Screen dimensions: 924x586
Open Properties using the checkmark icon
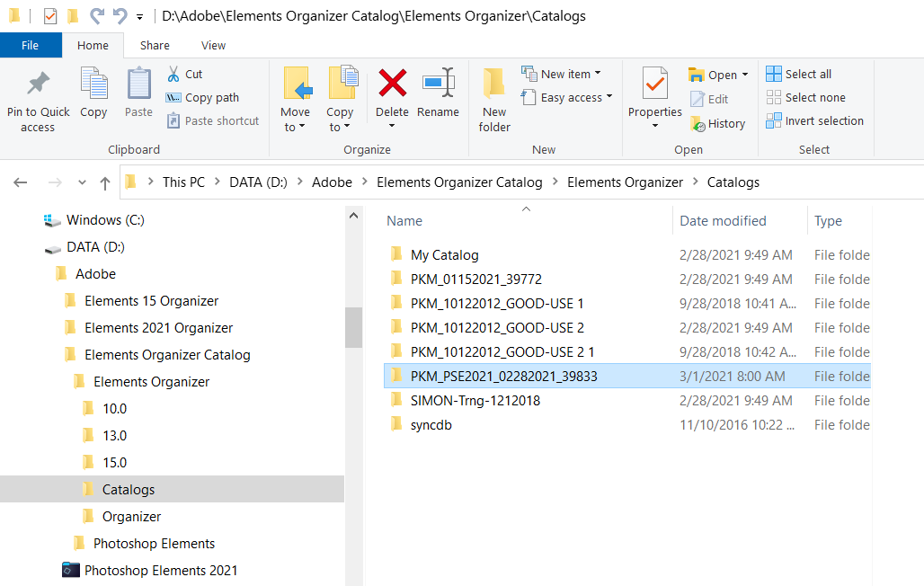(x=654, y=84)
